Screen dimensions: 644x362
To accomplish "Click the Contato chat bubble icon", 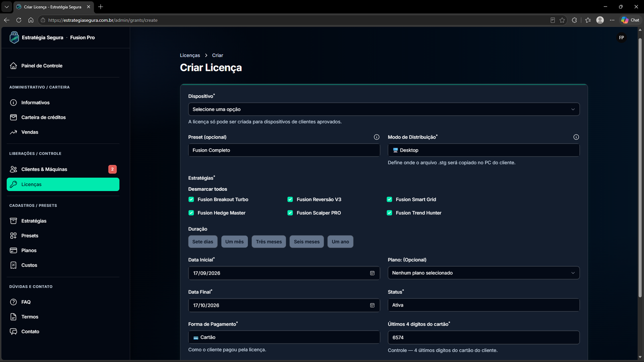I will pos(13,331).
